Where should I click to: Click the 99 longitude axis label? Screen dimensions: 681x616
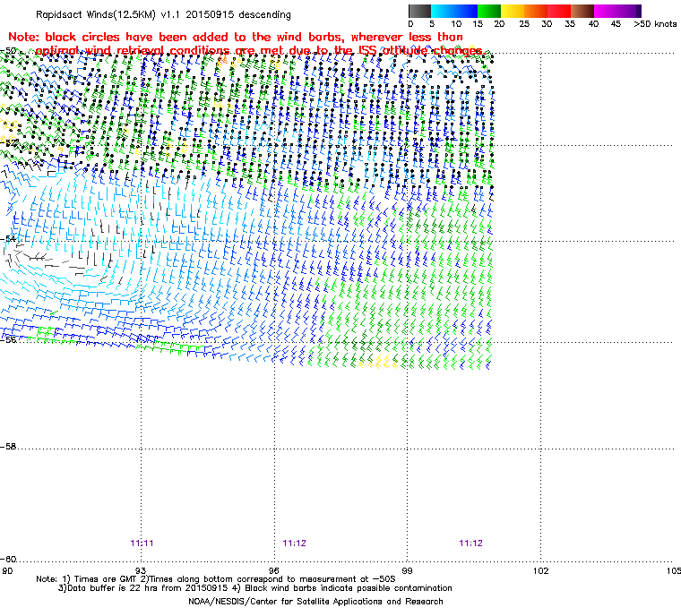[407, 570]
